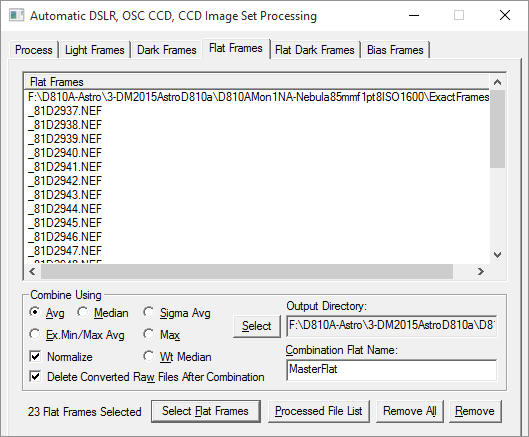The image size is (529, 437).
Task: Uncheck Delete Converted Raw Files After Combination
Action: click(35, 376)
